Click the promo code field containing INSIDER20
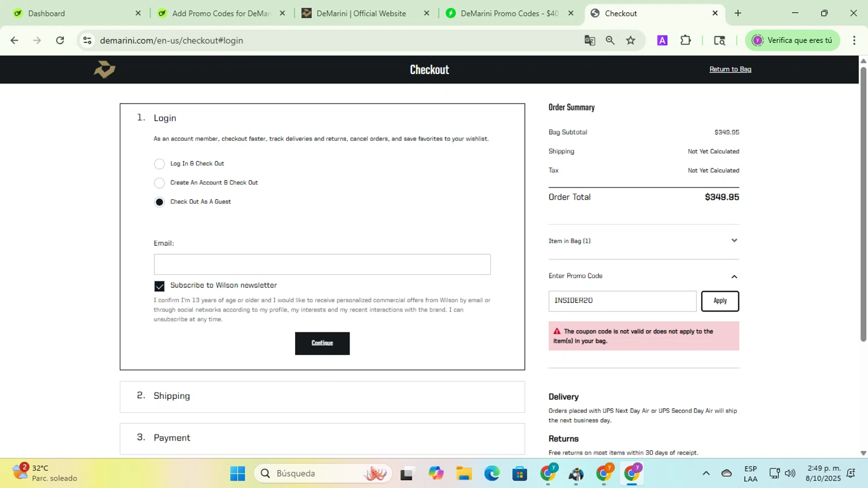The height and width of the screenshot is (488, 868). (623, 301)
